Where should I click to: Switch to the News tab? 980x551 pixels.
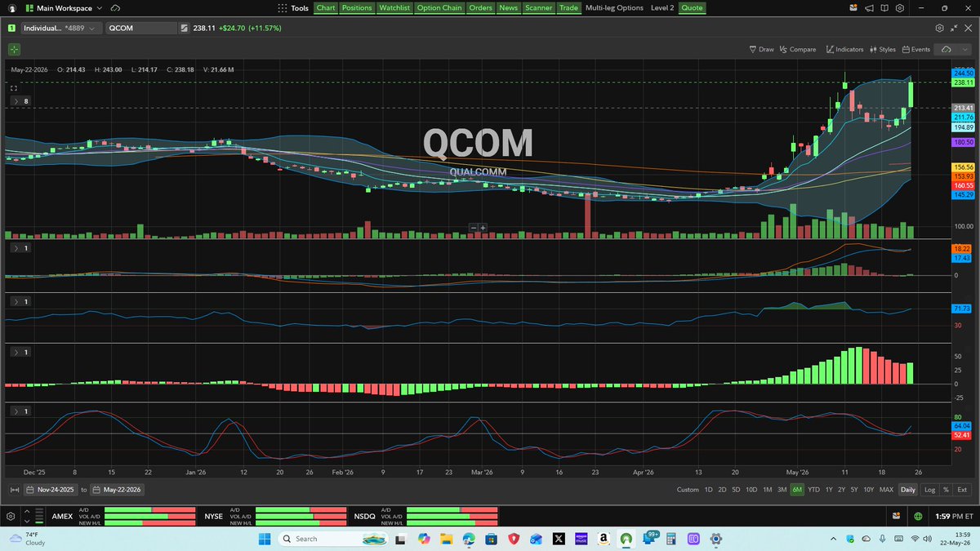coord(508,7)
